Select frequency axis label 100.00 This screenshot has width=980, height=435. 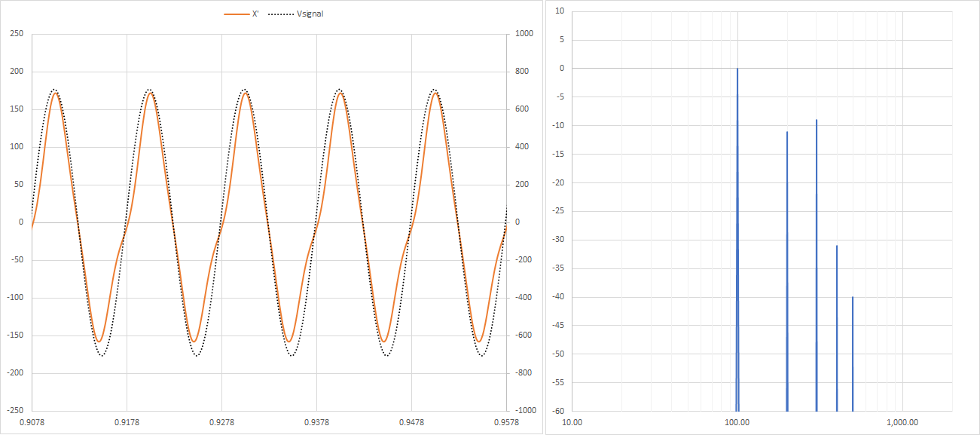tap(737, 422)
